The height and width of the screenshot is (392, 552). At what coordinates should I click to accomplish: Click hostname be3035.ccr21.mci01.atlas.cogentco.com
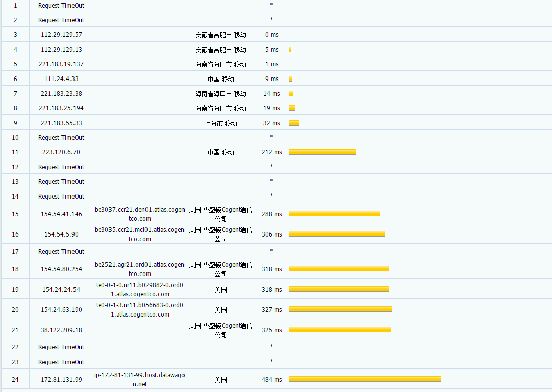[x=140, y=234]
